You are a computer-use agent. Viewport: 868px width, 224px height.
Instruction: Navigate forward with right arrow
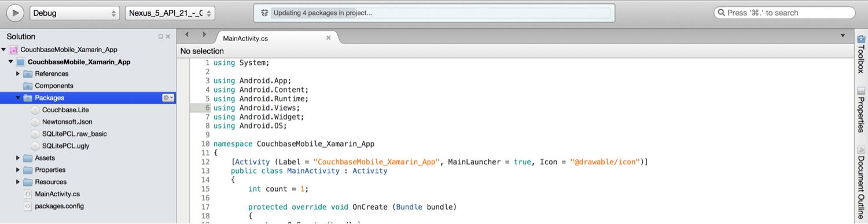(204, 35)
